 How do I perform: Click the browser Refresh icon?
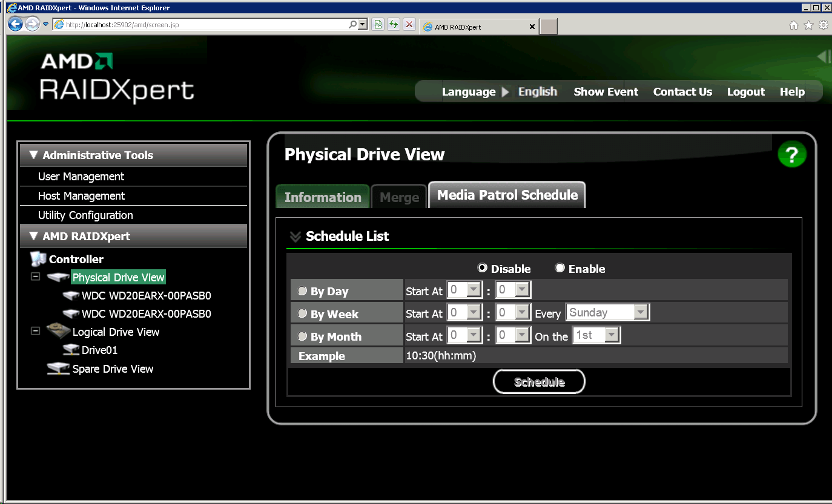pos(394,24)
